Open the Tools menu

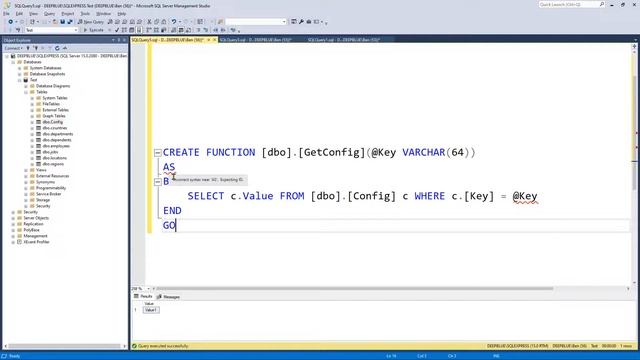85,13
